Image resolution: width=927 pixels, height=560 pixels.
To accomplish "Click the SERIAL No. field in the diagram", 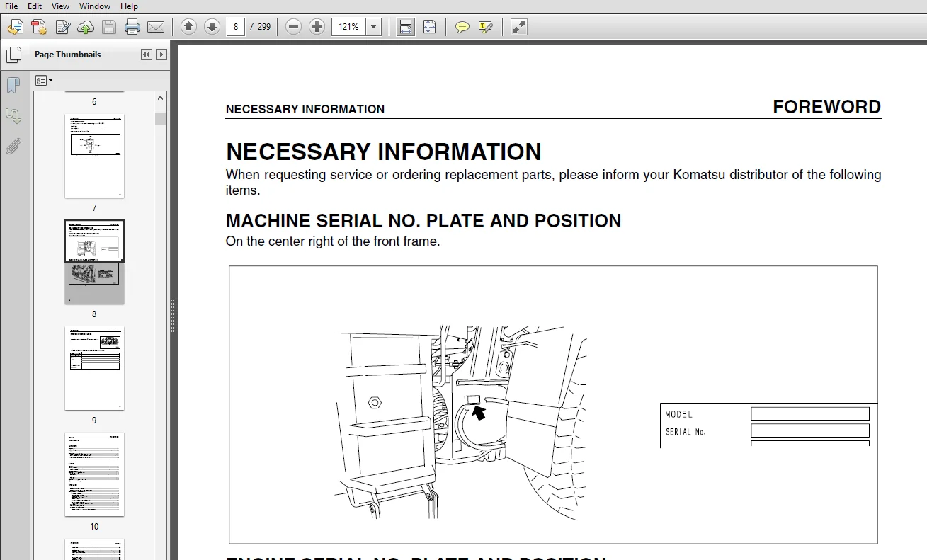I will [x=810, y=430].
